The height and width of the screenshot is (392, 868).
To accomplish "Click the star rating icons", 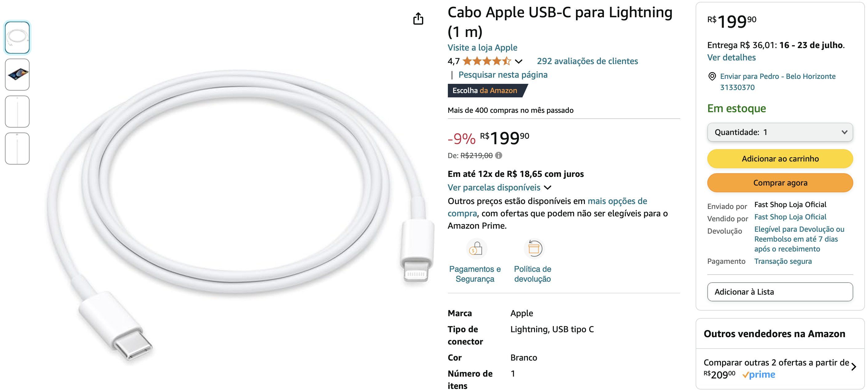I will coord(487,61).
